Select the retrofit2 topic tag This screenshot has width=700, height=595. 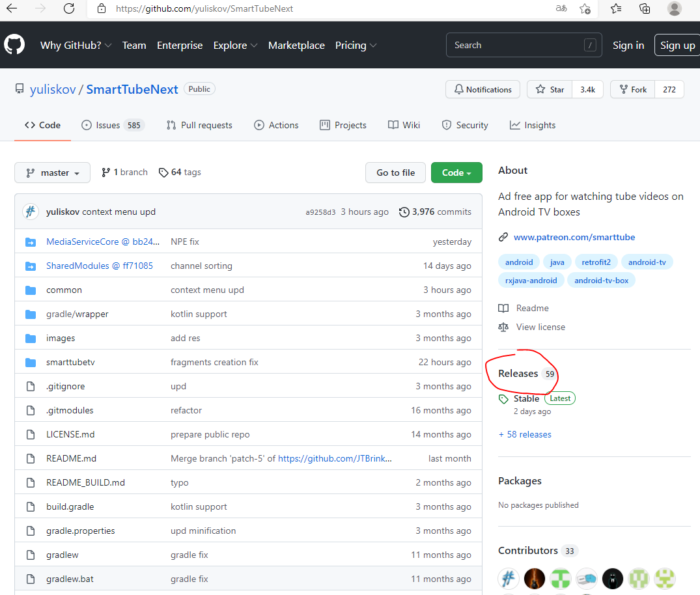(596, 262)
